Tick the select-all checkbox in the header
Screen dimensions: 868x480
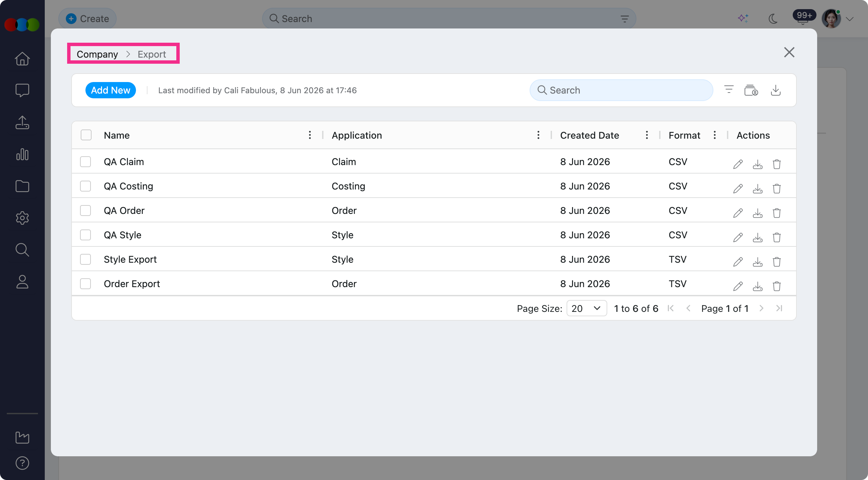click(x=86, y=135)
